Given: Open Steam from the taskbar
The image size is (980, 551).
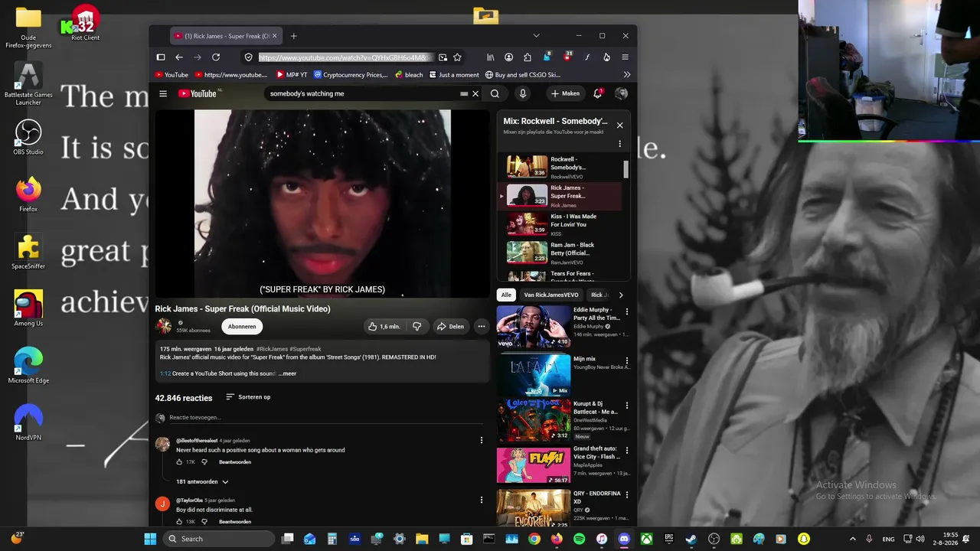Looking at the screenshot, I should click(691, 539).
